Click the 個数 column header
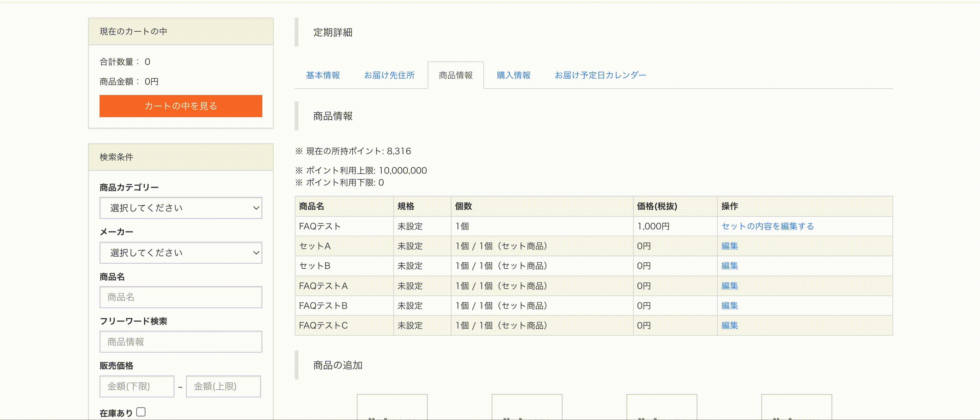Viewport: 980px width, 420px height. point(542,206)
